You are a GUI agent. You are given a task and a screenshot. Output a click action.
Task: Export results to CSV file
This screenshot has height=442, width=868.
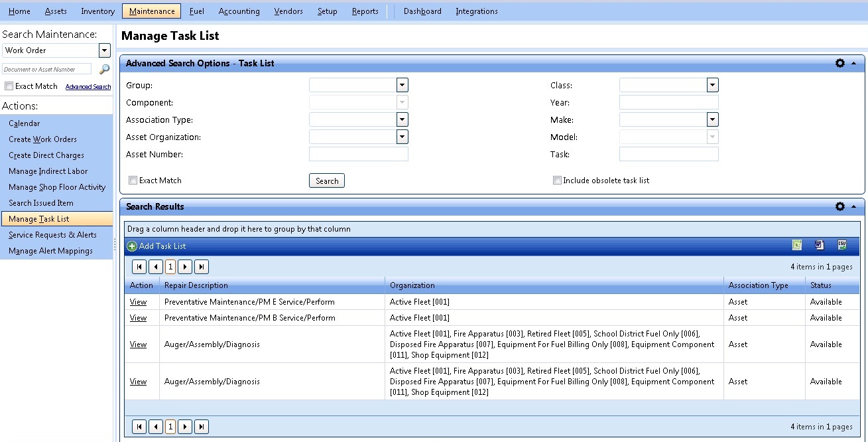pyautogui.click(x=841, y=246)
